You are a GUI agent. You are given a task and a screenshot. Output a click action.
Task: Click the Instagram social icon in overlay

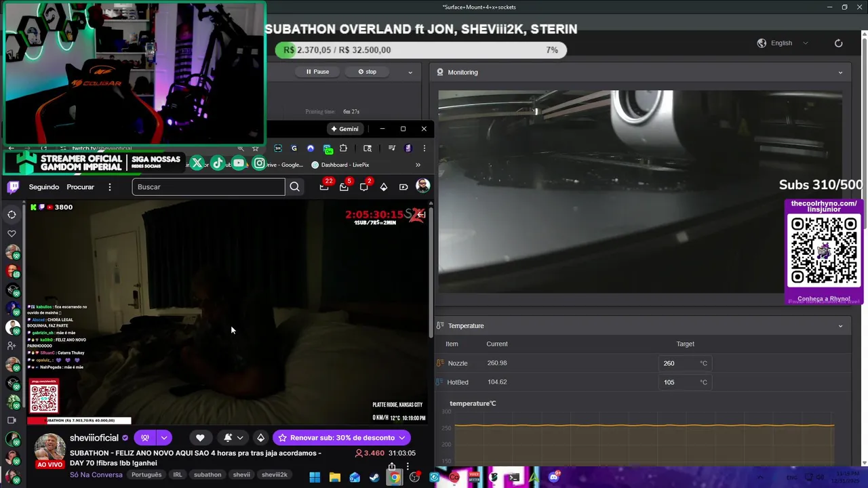(x=260, y=163)
